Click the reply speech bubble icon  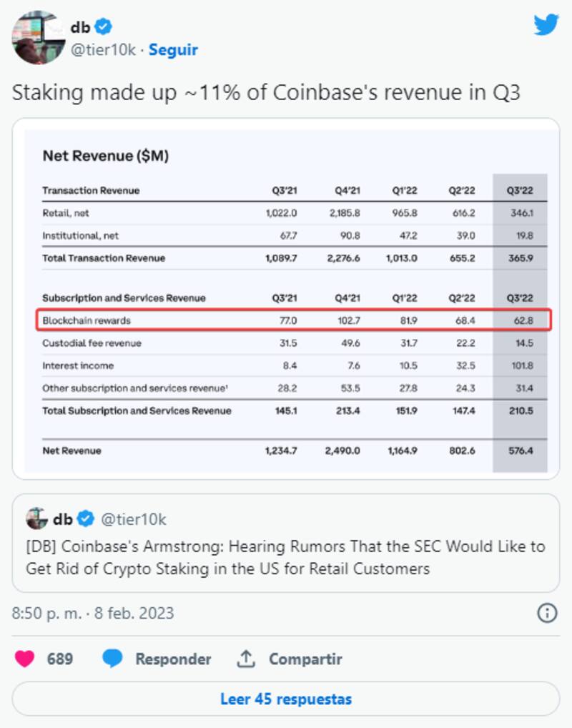[112, 659]
